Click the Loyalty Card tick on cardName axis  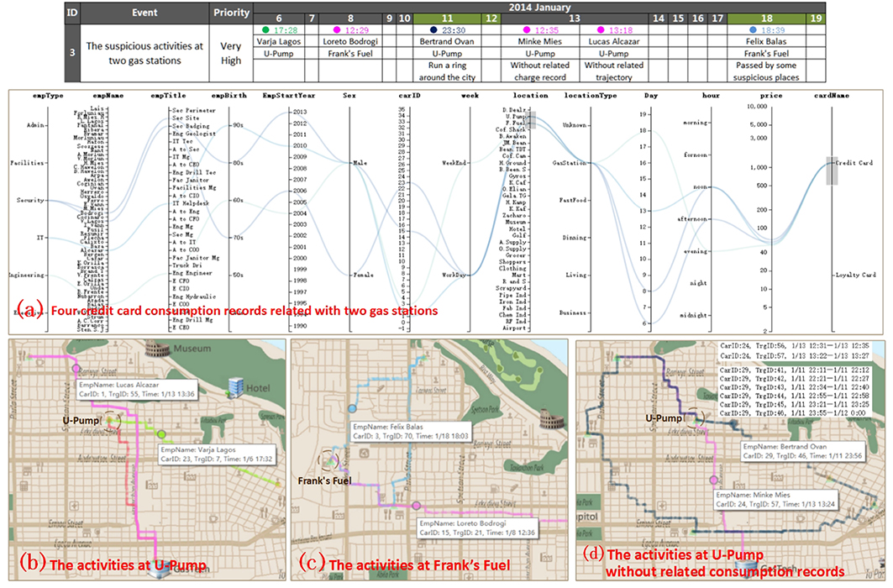click(x=855, y=275)
